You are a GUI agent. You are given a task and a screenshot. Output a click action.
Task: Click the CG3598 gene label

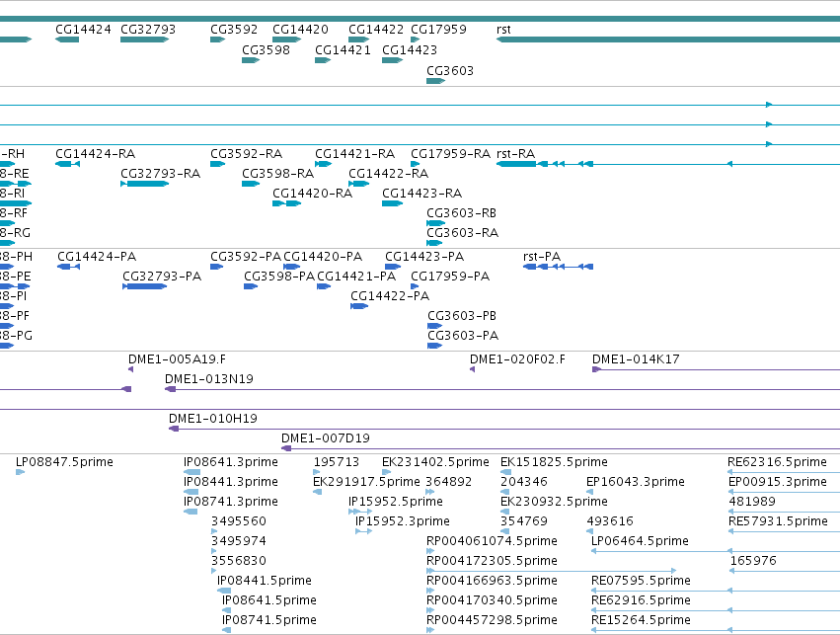[x=266, y=49]
